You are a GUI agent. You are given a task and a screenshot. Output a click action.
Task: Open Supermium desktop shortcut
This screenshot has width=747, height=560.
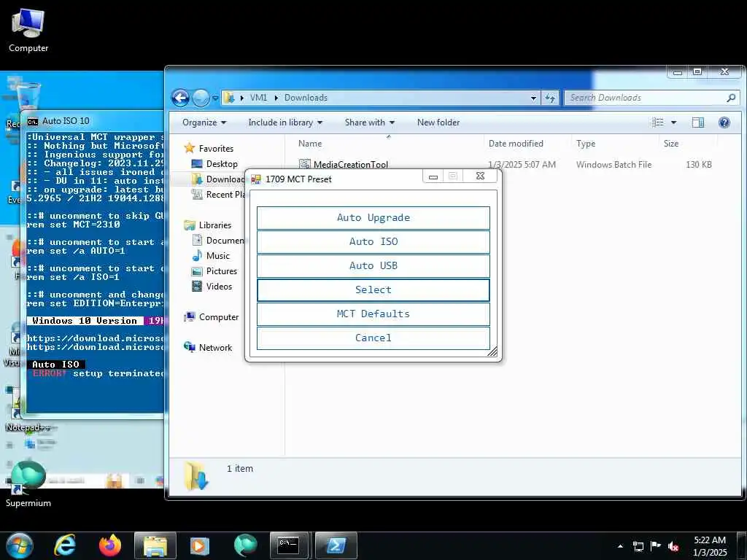coord(28,484)
